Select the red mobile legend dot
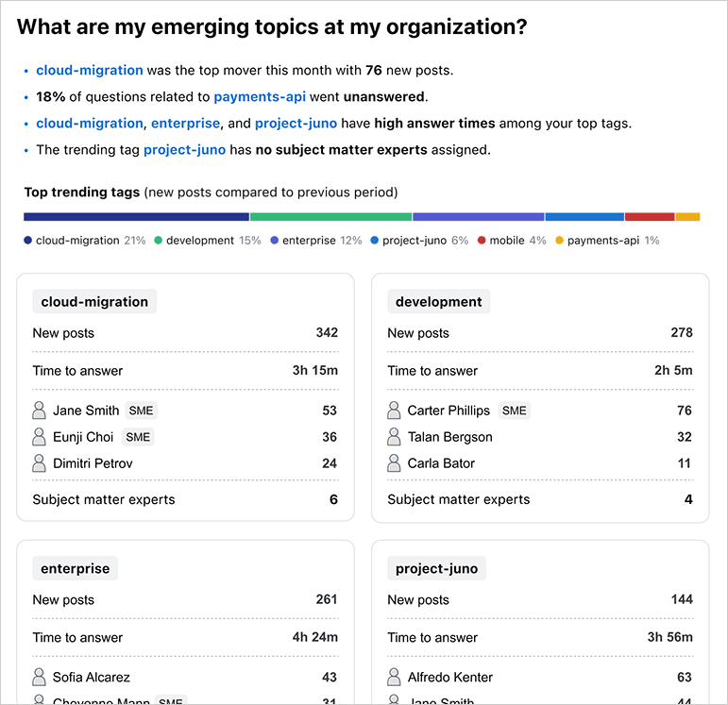Image resolution: width=728 pixels, height=705 pixels. [x=482, y=241]
